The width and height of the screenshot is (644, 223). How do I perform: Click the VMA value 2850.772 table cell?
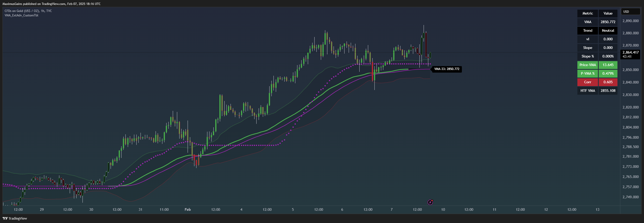(x=608, y=22)
